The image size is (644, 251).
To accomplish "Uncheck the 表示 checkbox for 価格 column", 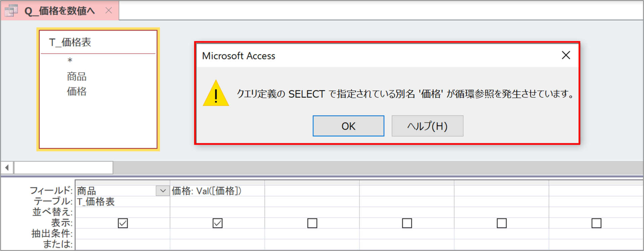I will 217,223.
